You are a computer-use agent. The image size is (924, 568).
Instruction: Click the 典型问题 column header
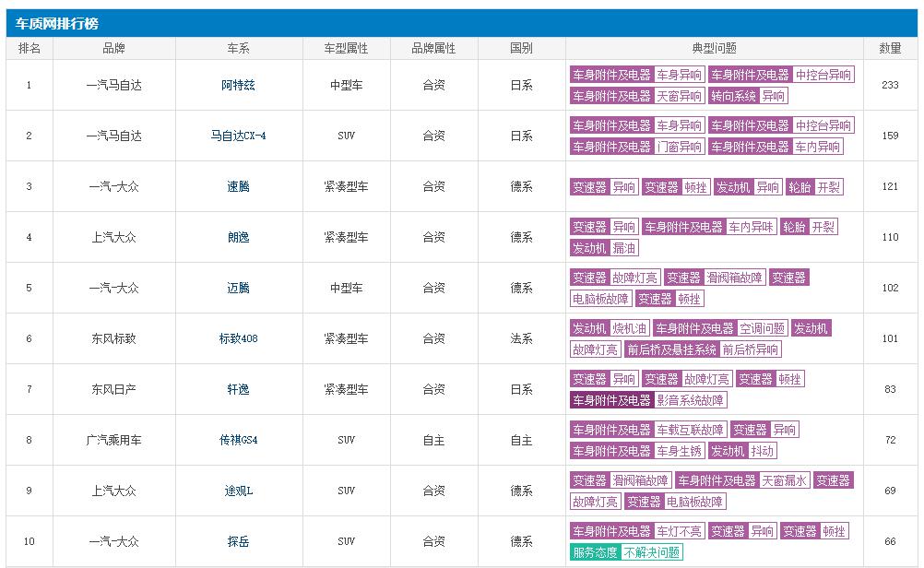pos(715,48)
